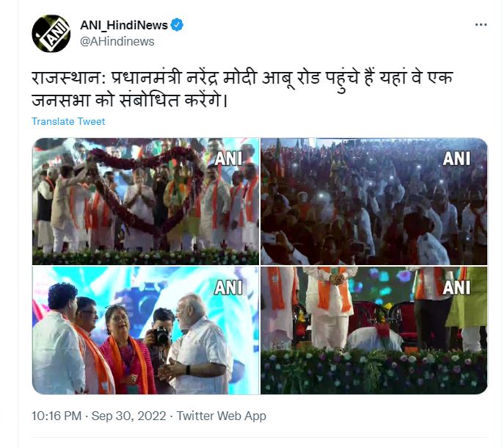Open the crowd with phone lights photo
This screenshot has height=448, width=502.
tap(374, 201)
